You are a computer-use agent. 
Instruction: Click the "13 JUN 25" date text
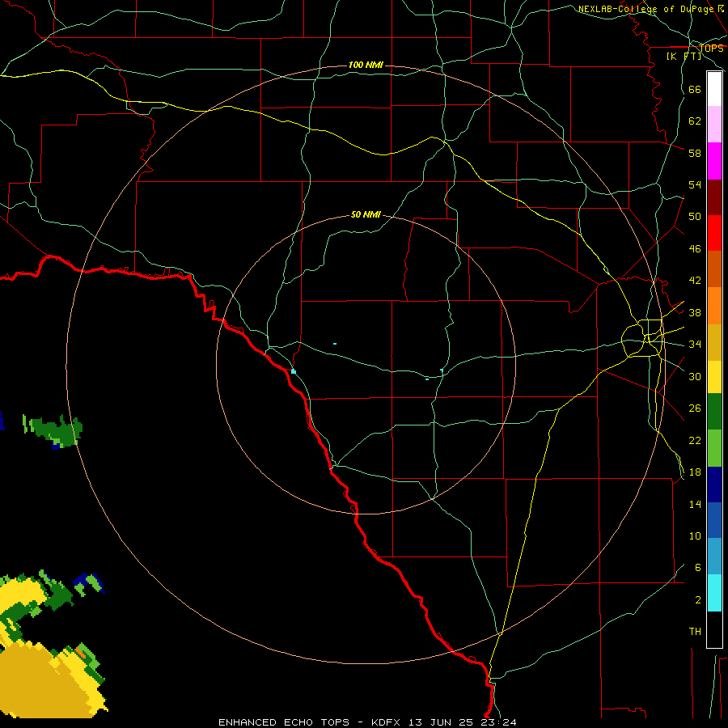click(441, 722)
